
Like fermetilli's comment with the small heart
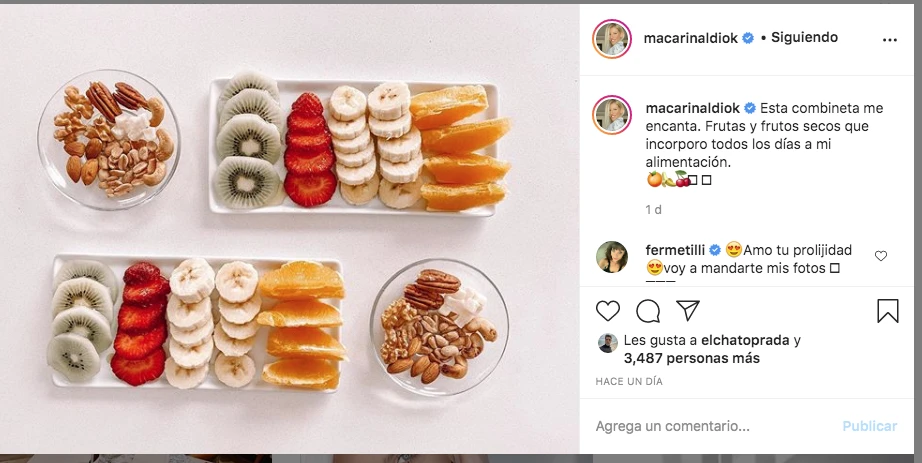point(881,256)
